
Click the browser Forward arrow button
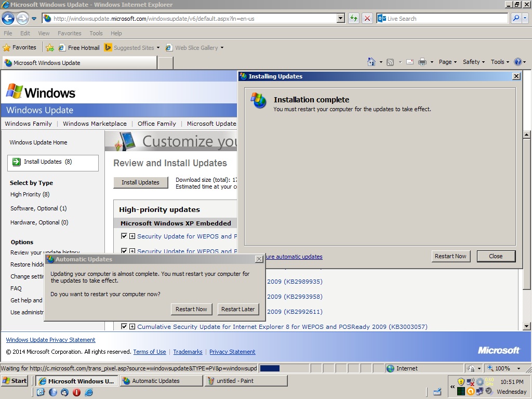[x=22, y=18]
